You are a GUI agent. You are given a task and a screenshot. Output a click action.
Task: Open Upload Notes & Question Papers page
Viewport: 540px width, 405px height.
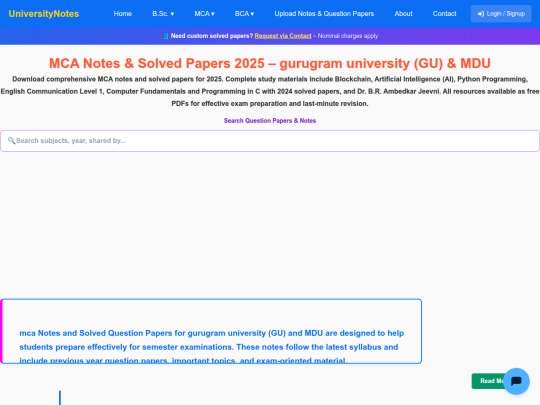[324, 14]
